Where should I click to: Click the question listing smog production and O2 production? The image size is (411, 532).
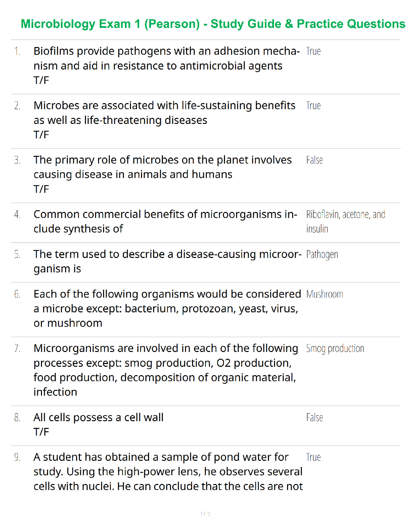click(166, 370)
